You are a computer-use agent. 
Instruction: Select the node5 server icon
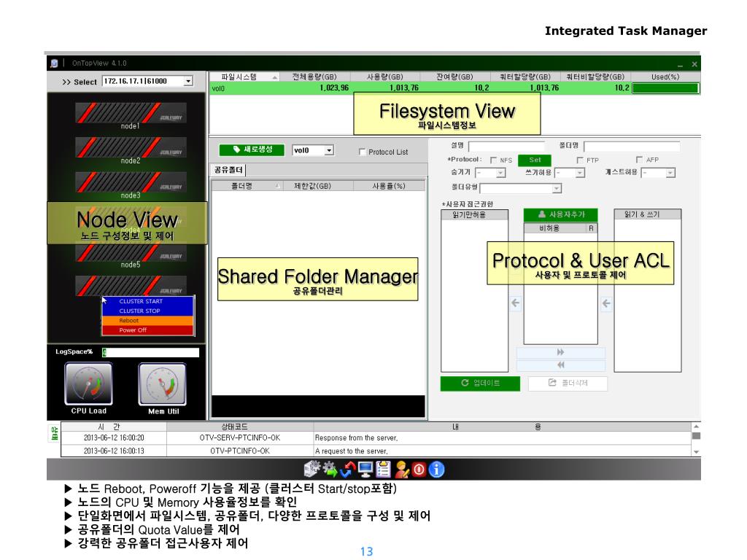pyautogui.click(x=131, y=254)
